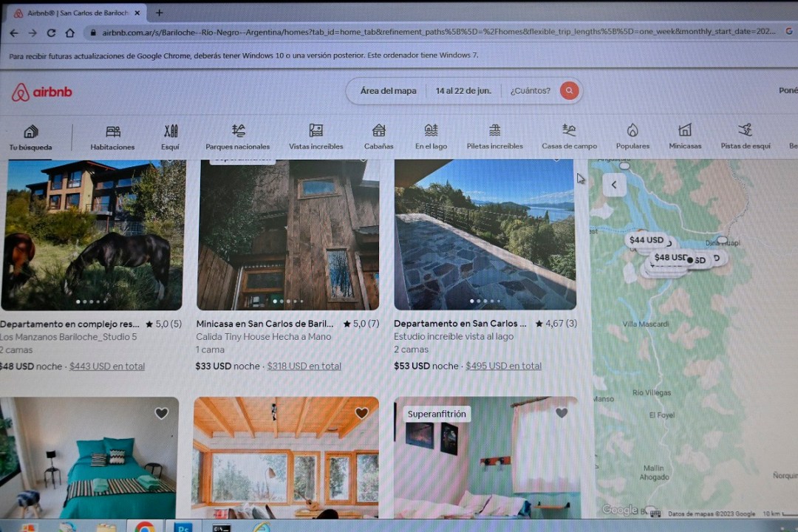Viewport: 798px width, 532px height.
Task: Open the ¿Cuántos? guests selector
Action: click(x=530, y=91)
